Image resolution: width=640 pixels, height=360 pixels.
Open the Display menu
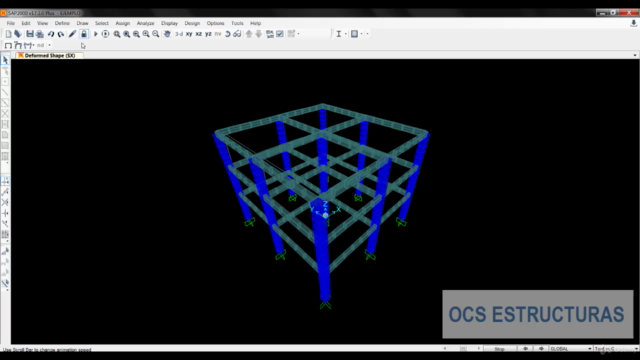tap(169, 23)
